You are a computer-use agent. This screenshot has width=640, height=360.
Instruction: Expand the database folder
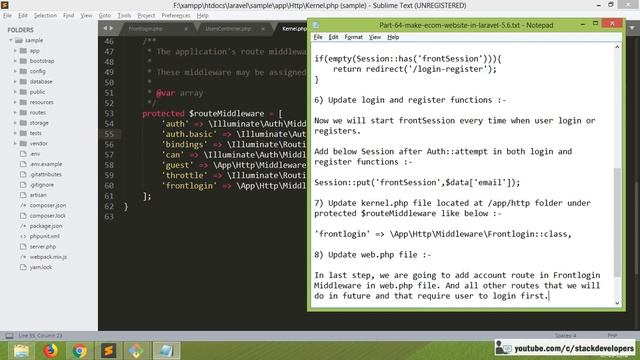[16, 82]
